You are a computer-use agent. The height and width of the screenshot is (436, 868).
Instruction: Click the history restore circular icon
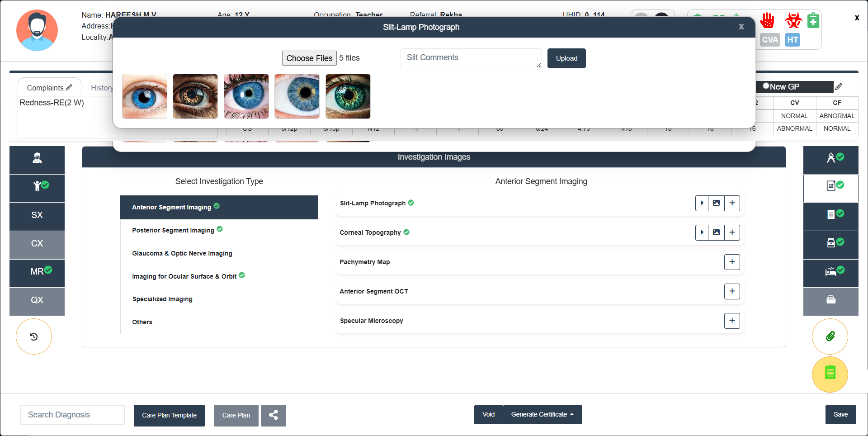[34, 336]
